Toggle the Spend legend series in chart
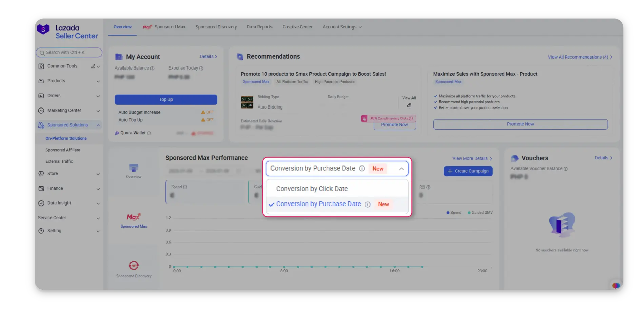The image size is (644, 313). coord(454,213)
